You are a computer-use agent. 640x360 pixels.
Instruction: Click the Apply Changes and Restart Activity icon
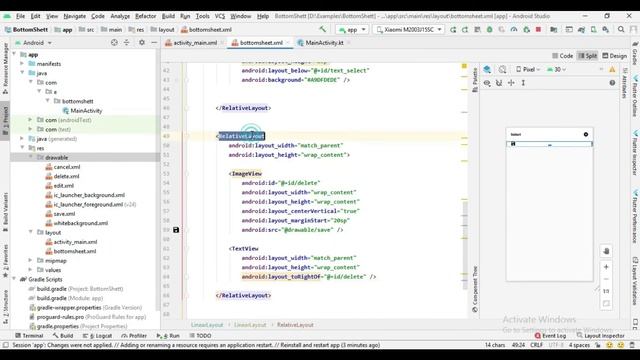(x=465, y=29)
